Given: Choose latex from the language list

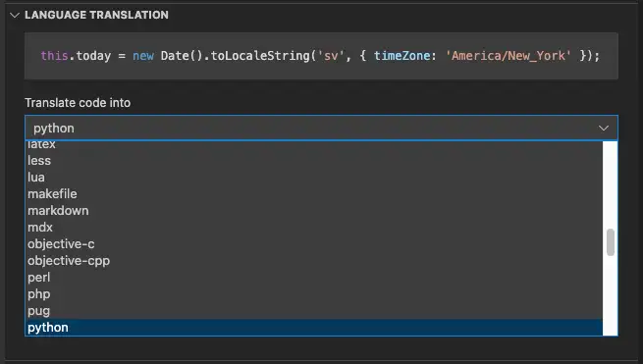Looking at the screenshot, I should pos(314,144).
